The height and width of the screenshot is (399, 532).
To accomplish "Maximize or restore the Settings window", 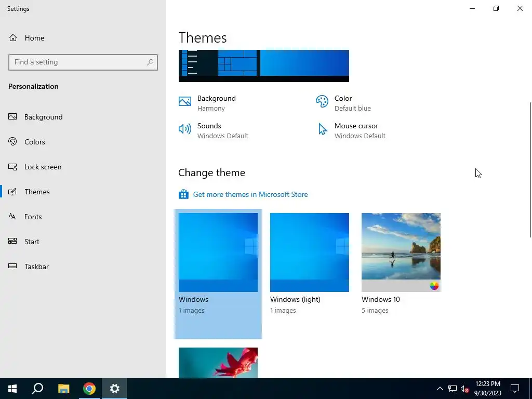I will [x=496, y=8].
